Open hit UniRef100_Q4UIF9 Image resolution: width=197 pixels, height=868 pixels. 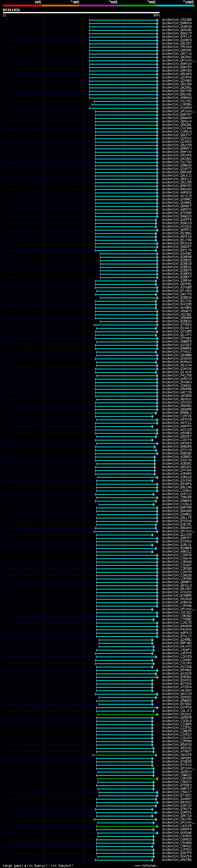click(176, 755)
